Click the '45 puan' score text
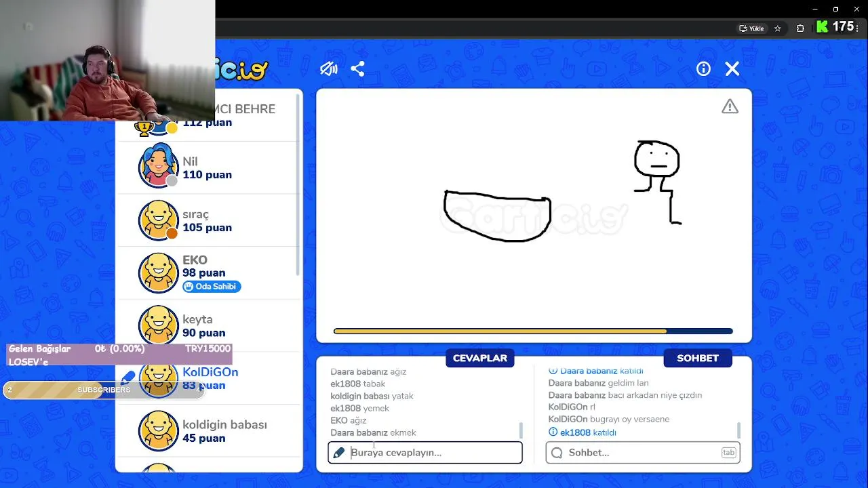Image resolution: width=868 pixels, height=488 pixels. tap(203, 439)
